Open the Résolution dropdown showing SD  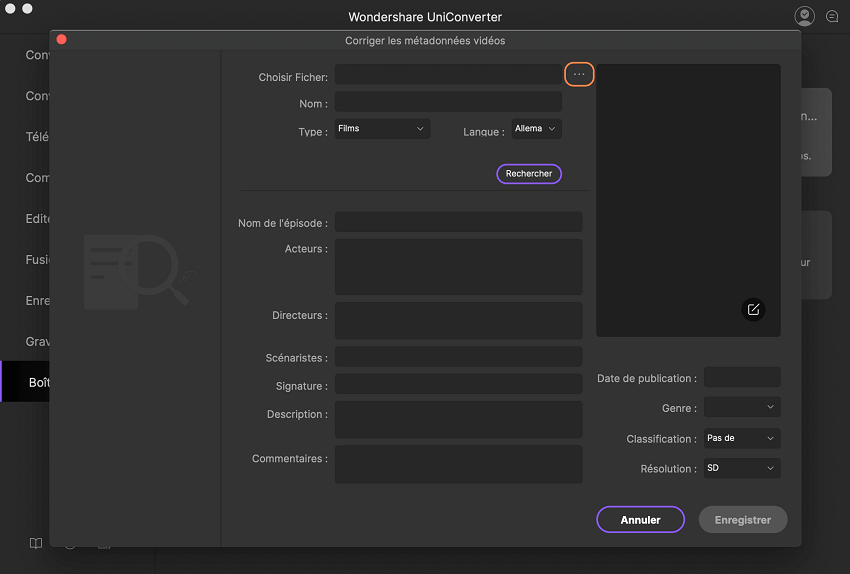(742, 468)
